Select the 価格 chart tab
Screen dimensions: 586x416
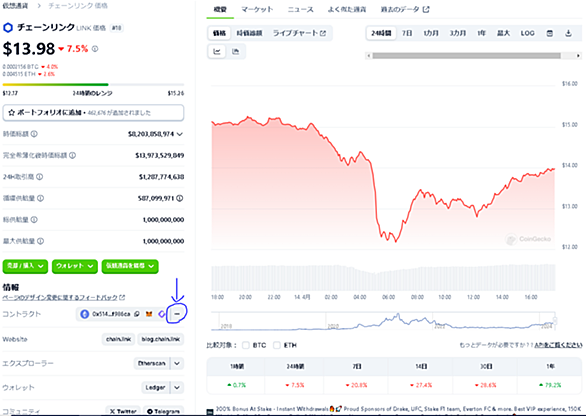219,33
